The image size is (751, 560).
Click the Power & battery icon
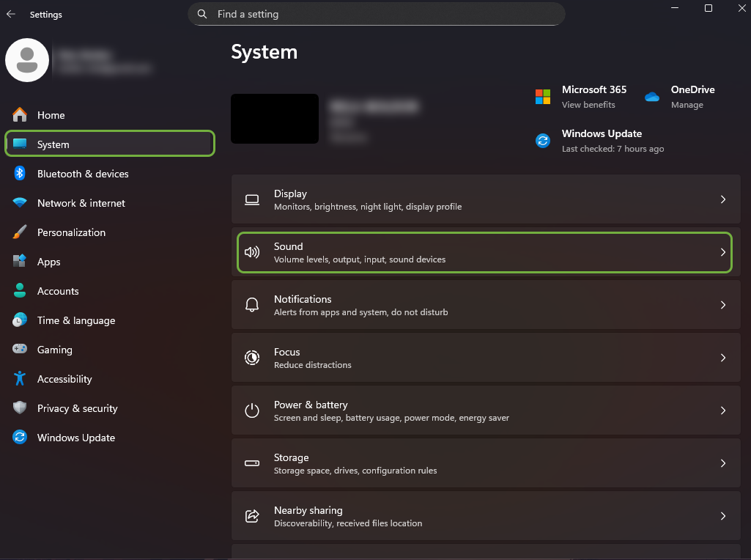[x=252, y=410]
